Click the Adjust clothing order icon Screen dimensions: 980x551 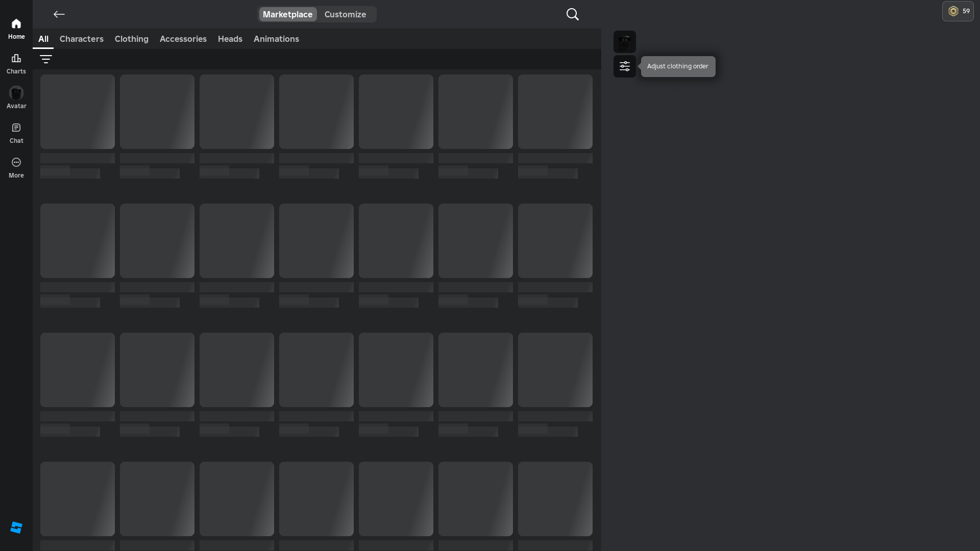(624, 66)
